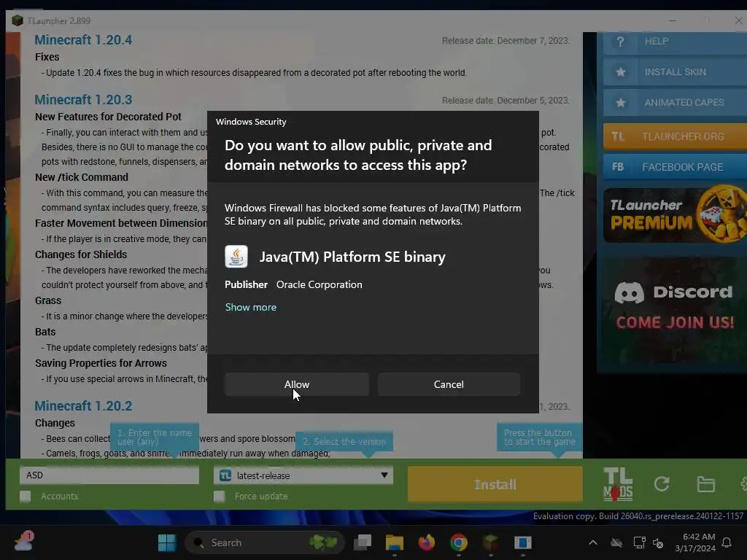
Task: Click the yellow Install button
Action: [x=495, y=484]
